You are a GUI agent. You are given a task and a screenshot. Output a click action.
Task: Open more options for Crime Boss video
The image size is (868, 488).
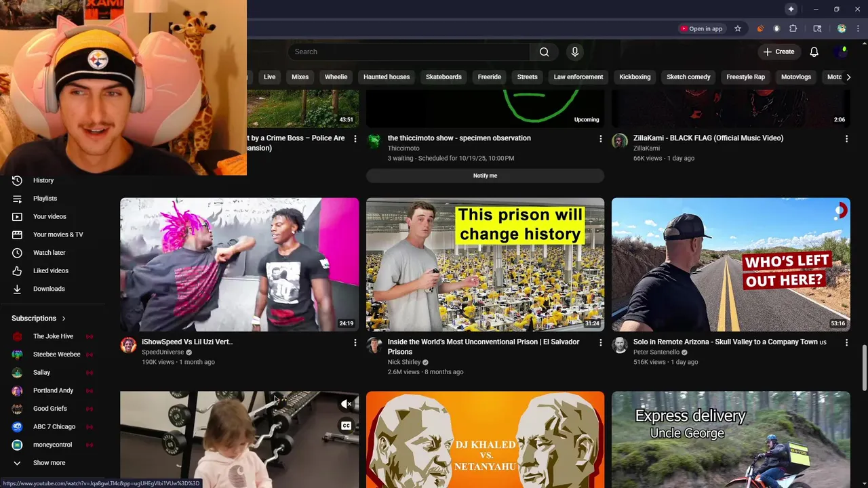(355, 139)
